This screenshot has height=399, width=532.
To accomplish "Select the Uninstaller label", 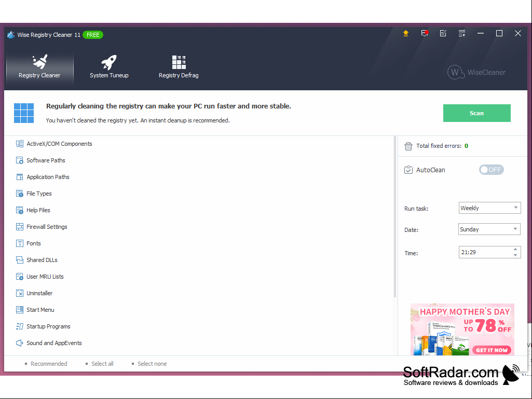I will click(x=39, y=294).
